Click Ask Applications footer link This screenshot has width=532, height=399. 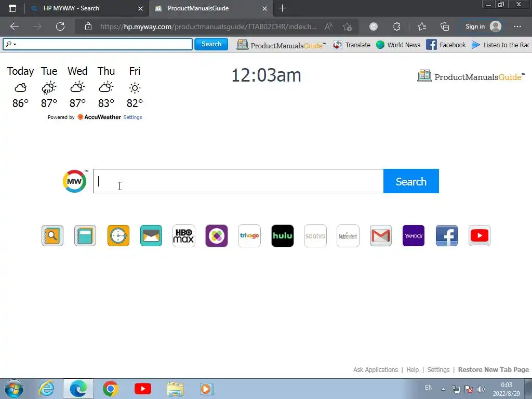pyautogui.click(x=376, y=369)
